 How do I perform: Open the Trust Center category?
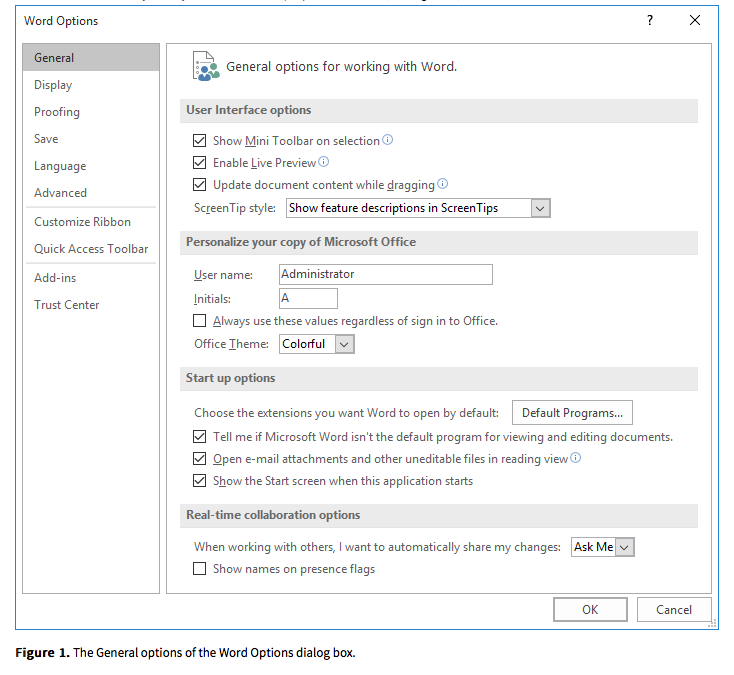click(91, 305)
